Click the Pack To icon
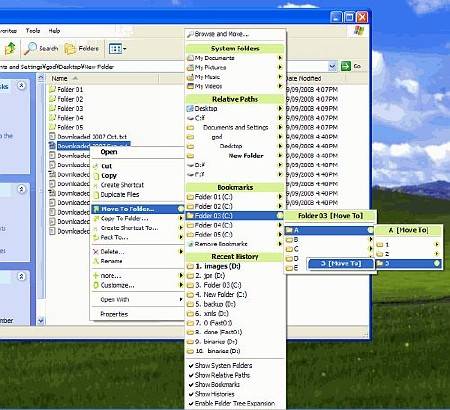The image size is (450, 410). pos(96,237)
